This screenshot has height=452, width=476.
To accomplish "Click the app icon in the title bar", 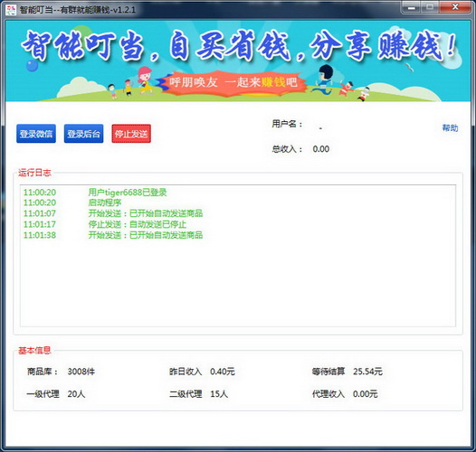I will tap(11, 9).
